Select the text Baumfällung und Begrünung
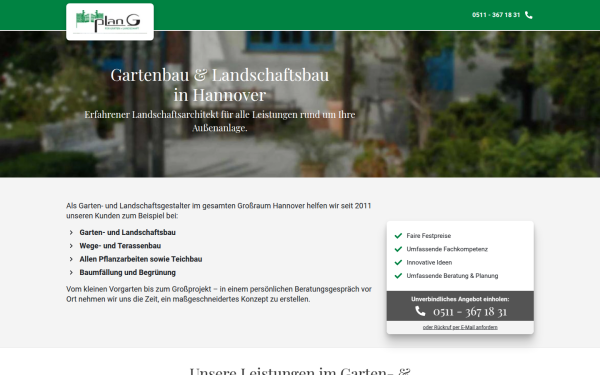 127,272
